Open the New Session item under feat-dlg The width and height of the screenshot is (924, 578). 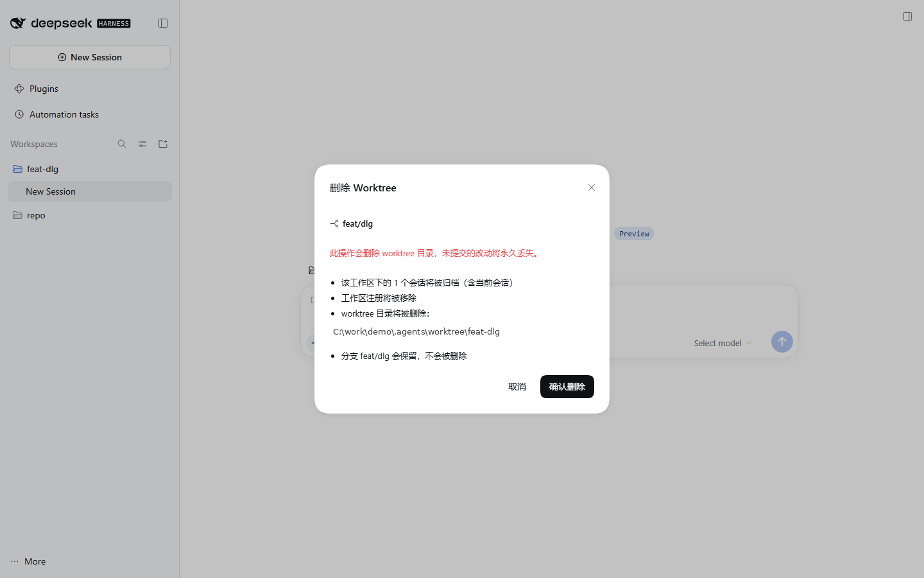coord(90,191)
